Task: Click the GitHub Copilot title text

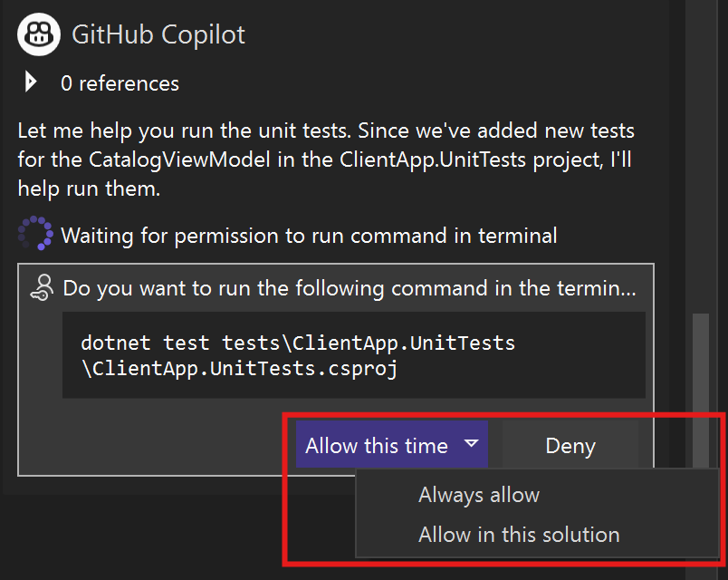Action: (158, 34)
